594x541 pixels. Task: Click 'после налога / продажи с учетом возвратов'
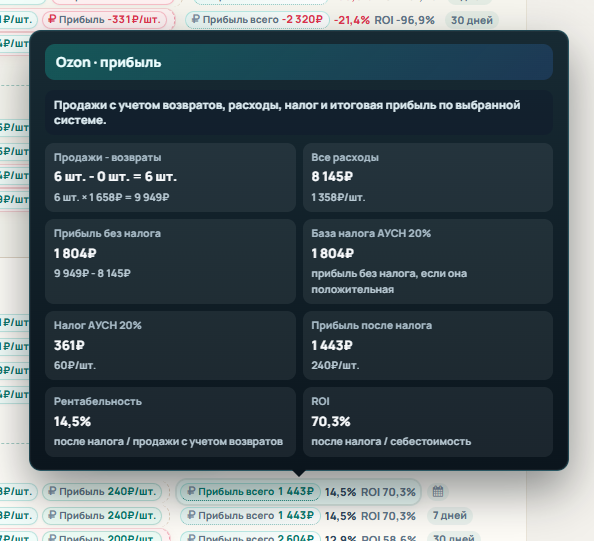(x=168, y=441)
